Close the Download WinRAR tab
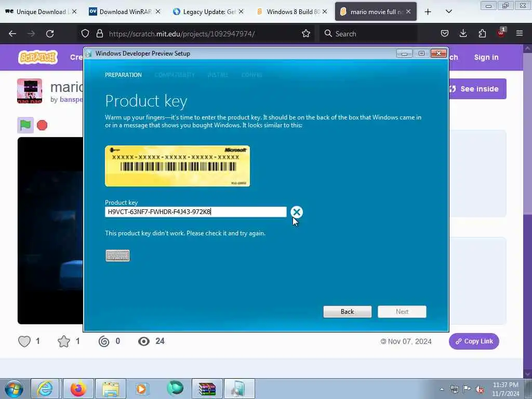The height and width of the screenshot is (399, 532). [158, 12]
